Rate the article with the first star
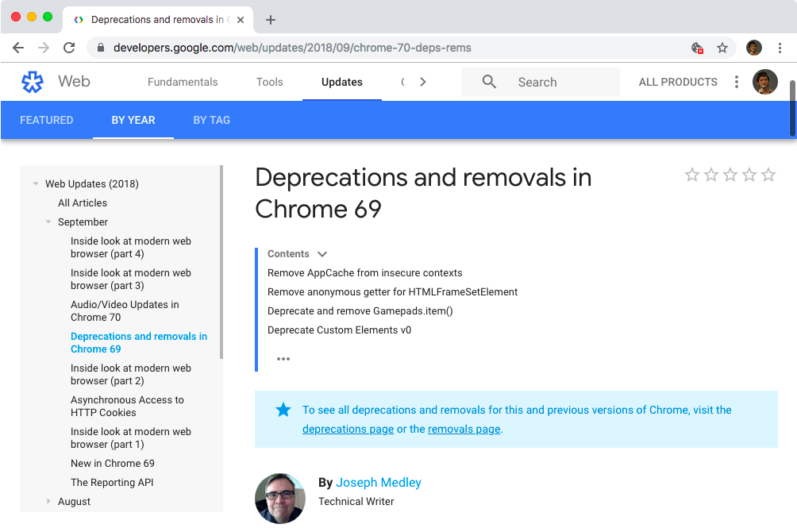This screenshot has height=532, width=797. 692,175
